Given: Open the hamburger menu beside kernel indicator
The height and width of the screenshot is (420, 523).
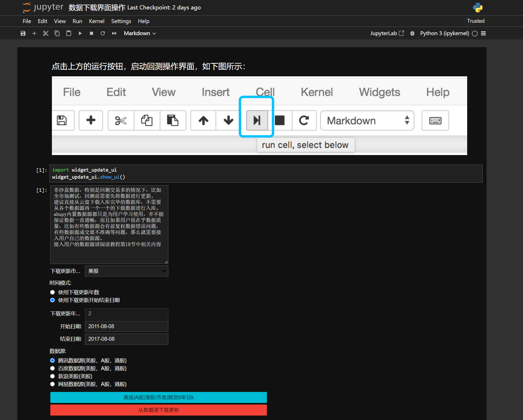Looking at the screenshot, I should [x=483, y=33].
